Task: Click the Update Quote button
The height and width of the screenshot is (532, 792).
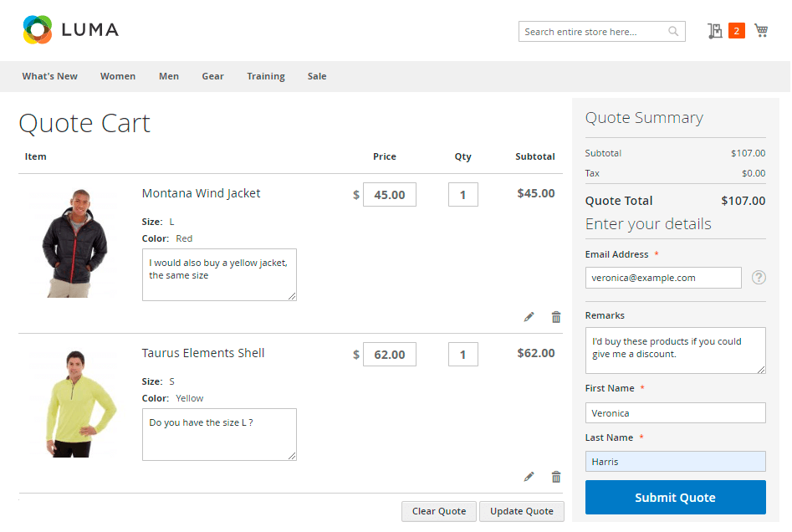Action: click(x=521, y=511)
